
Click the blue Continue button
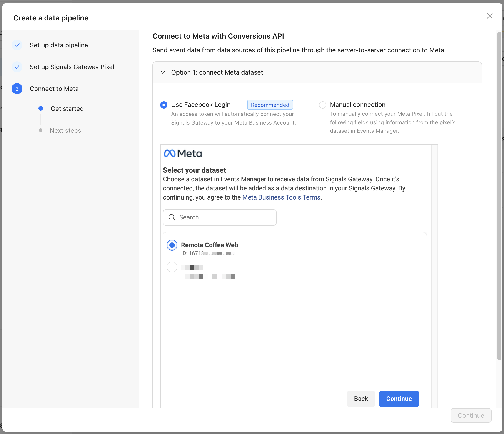tap(399, 399)
